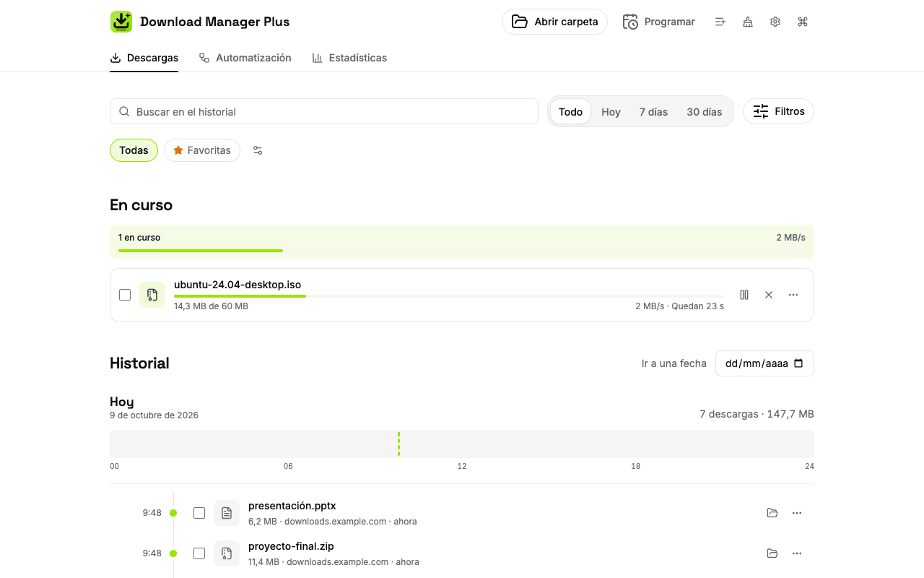Click the ubuntu-24.04-desktop.iso file name
This screenshot has width=924, height=578.
237,285
